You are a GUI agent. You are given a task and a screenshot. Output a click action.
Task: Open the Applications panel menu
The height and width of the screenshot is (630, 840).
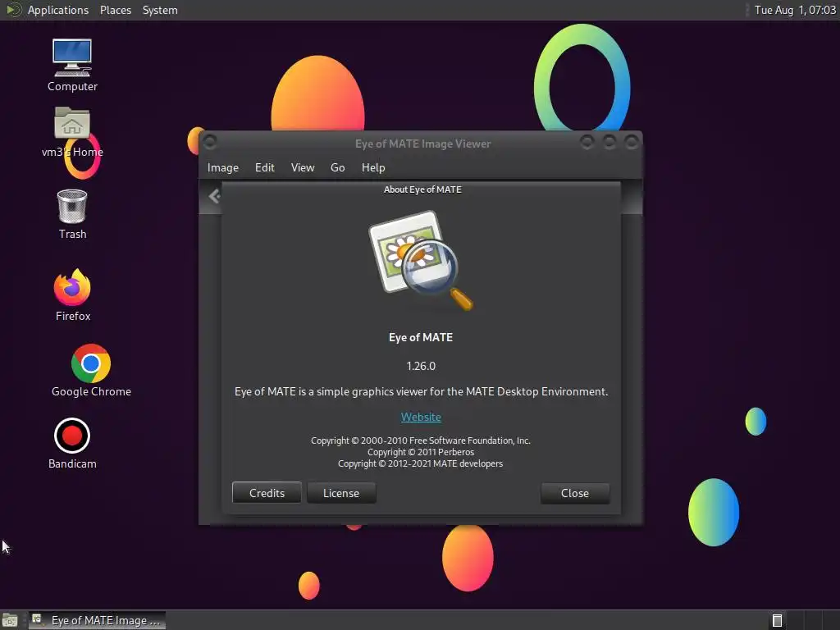pyautogui.click(x=58, y=10)
